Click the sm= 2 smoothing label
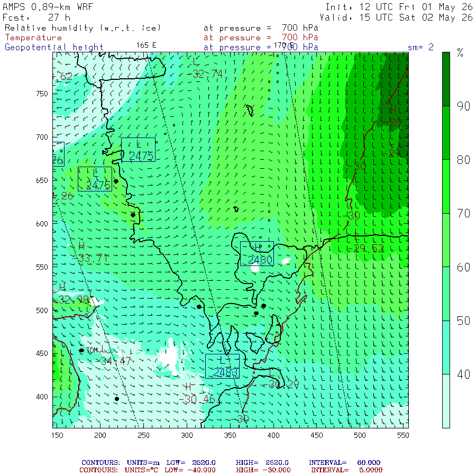 [x=420, y=47]
